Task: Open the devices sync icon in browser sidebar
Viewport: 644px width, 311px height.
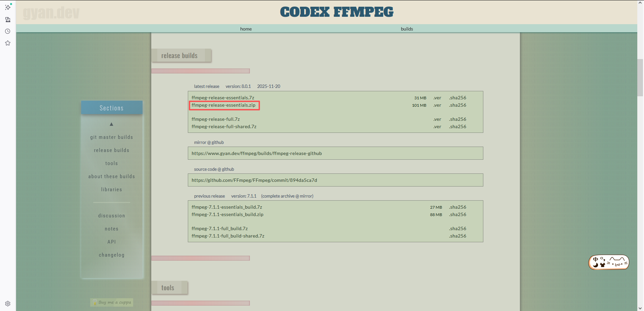Action: click(8, 19)
